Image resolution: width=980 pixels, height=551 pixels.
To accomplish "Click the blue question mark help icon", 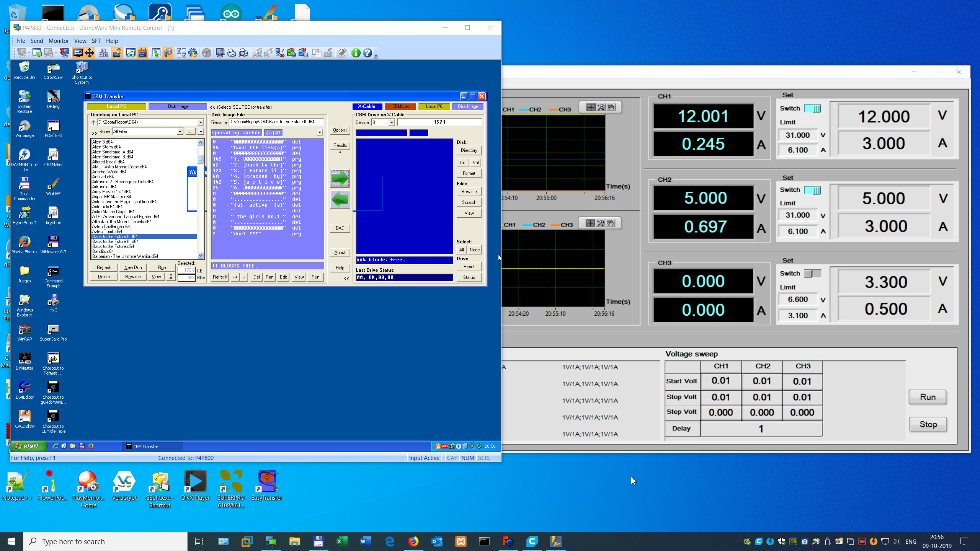I will tap(367, 53).
